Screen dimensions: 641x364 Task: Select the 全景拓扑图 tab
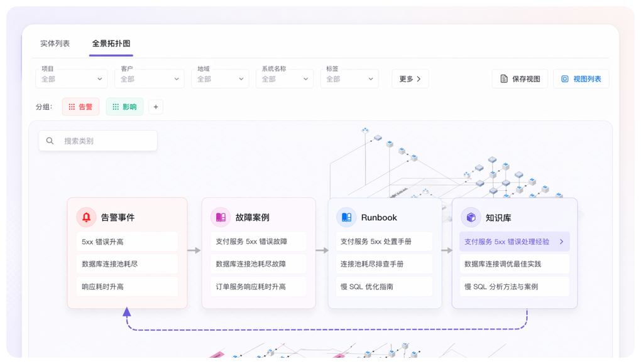click(111, 43)
